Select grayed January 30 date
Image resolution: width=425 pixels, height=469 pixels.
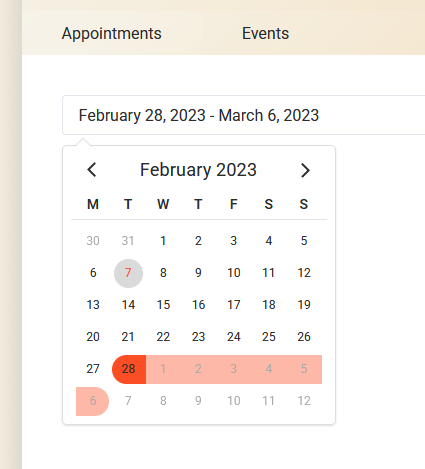93,241
